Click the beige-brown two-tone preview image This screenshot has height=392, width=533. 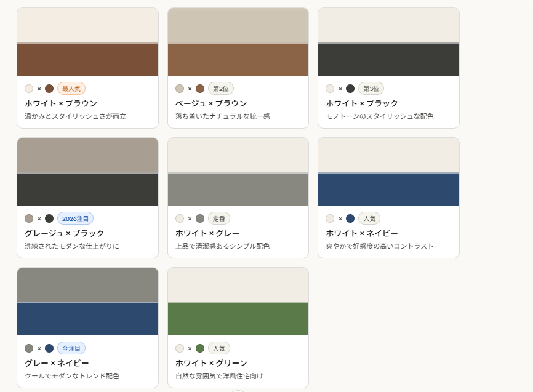click(238, 42)
